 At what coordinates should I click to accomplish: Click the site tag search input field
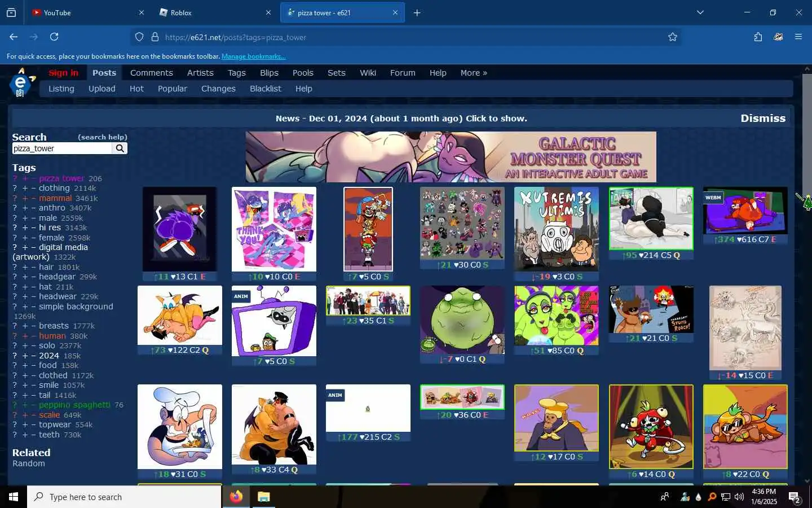pos(62,148)
